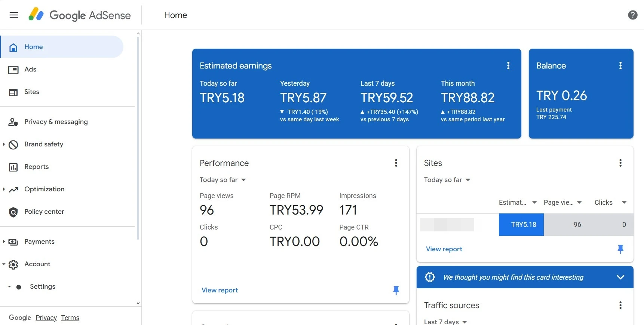
Task: Click Yesterday earnings TRY5.87
Action: (303, 98)
